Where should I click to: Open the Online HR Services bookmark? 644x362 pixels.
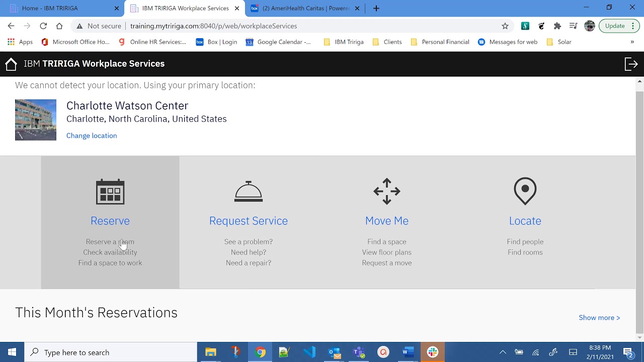pos(152,42)
